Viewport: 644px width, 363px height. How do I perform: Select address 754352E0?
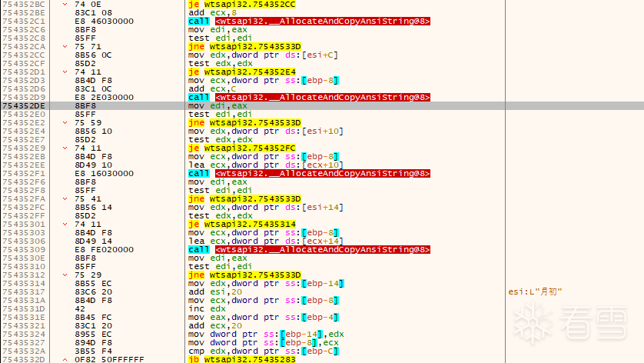click(23, 115)
